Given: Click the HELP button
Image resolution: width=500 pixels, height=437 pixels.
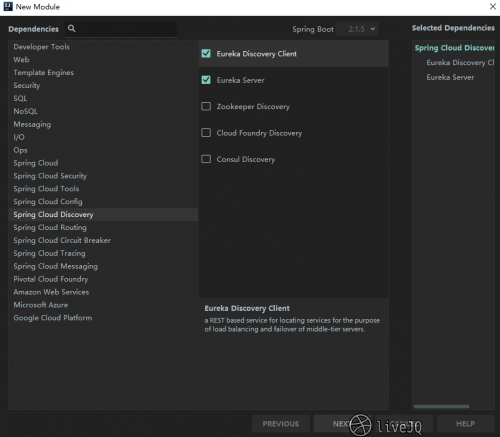Looking at the screenshot, I should click(x=465, y=424).
